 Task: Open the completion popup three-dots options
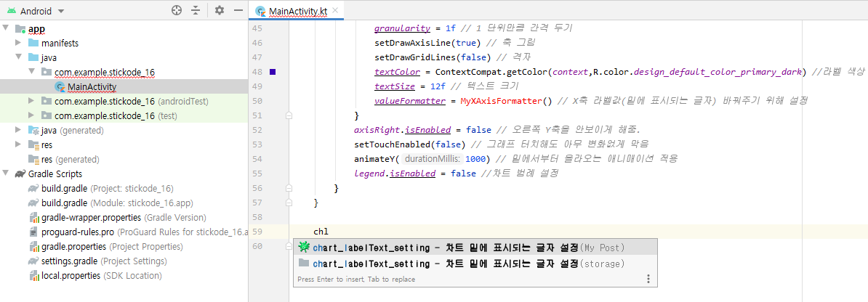point(648,279)
